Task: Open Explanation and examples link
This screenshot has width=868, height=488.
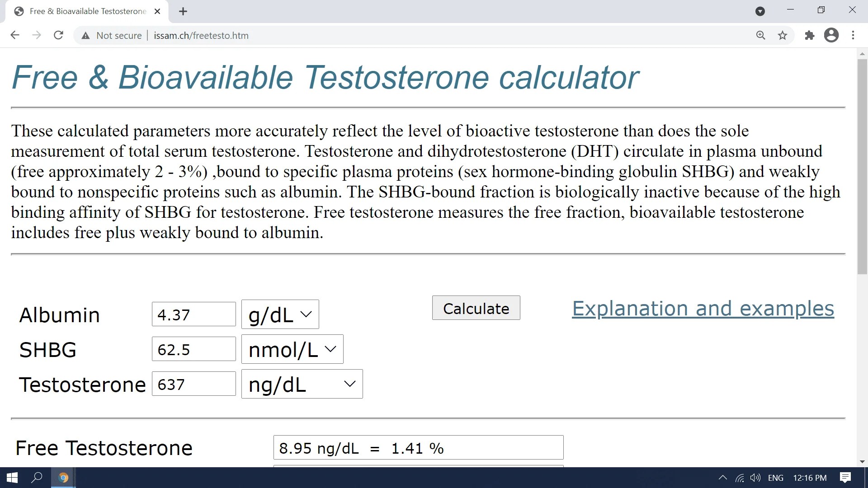Action: pyautogui.click(x=703, y=309)
